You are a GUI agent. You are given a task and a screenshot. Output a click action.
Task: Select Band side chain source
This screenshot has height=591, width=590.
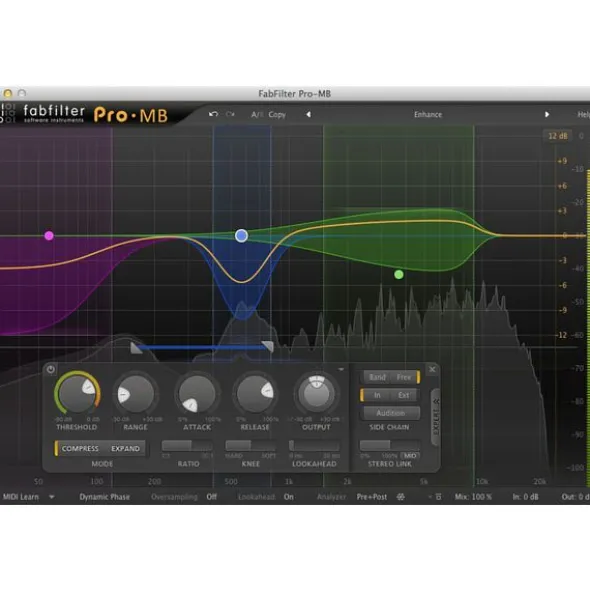click(x=377, y=377)
